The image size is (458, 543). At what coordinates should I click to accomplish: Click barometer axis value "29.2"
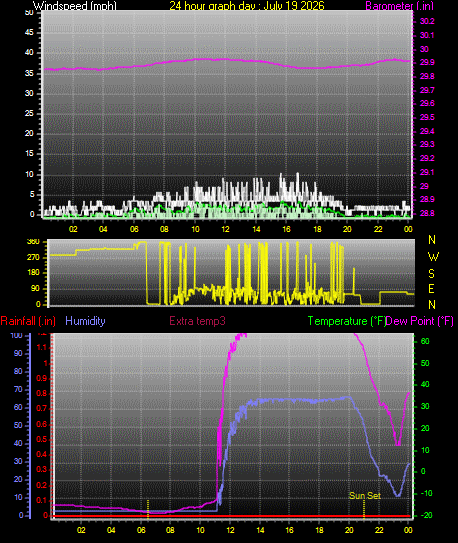click(x=427, y=158)
